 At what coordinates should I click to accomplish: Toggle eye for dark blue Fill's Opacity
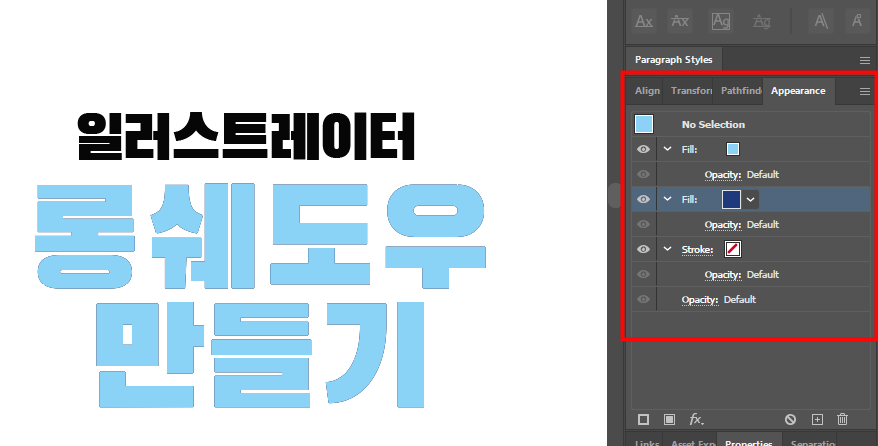point(643,224)
